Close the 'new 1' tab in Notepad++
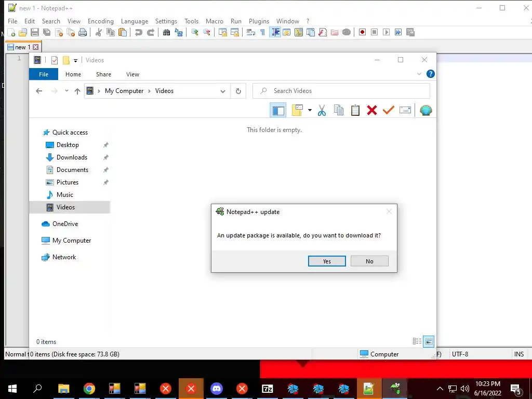Image resolution: width=532 pixels, height=399 pixels. point(36,47)
